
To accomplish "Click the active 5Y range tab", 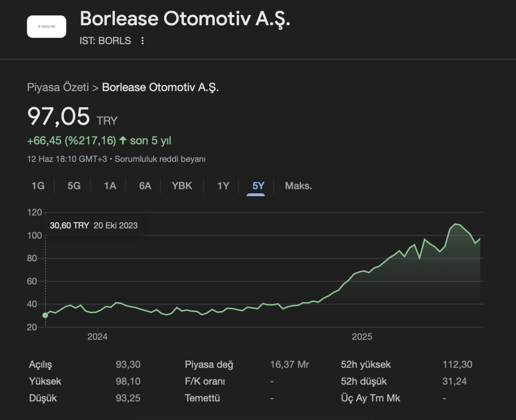I will pyautogui.click(x=259, y=186).
